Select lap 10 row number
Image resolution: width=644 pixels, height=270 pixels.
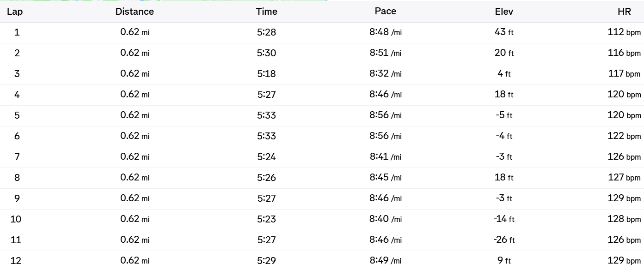(x=16, y=219)
